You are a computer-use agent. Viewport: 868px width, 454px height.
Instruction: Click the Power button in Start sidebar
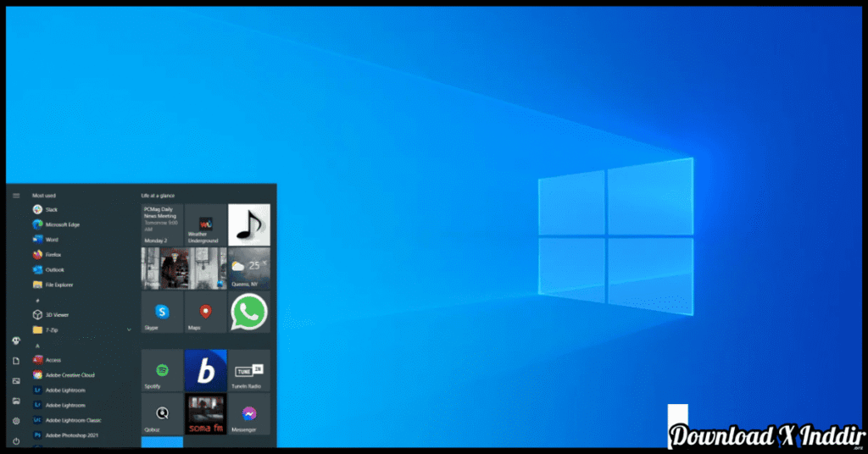16,441
